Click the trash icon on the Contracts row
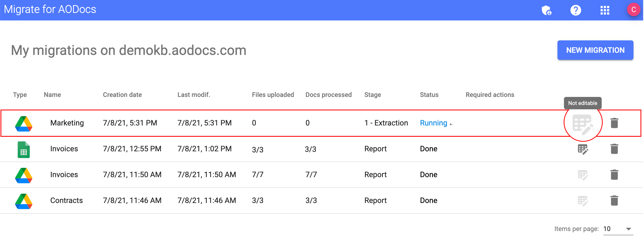 (614, 200)
